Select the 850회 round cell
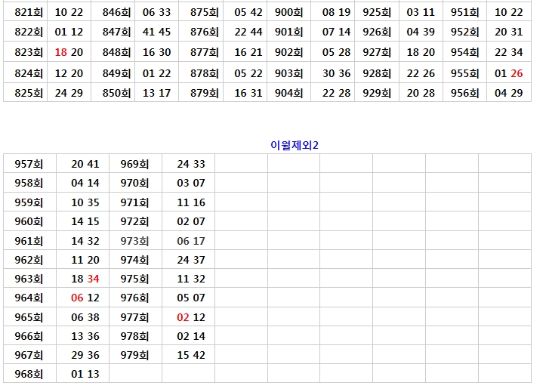This screenshot has height=392, width=546. click(x=116, y=93)
